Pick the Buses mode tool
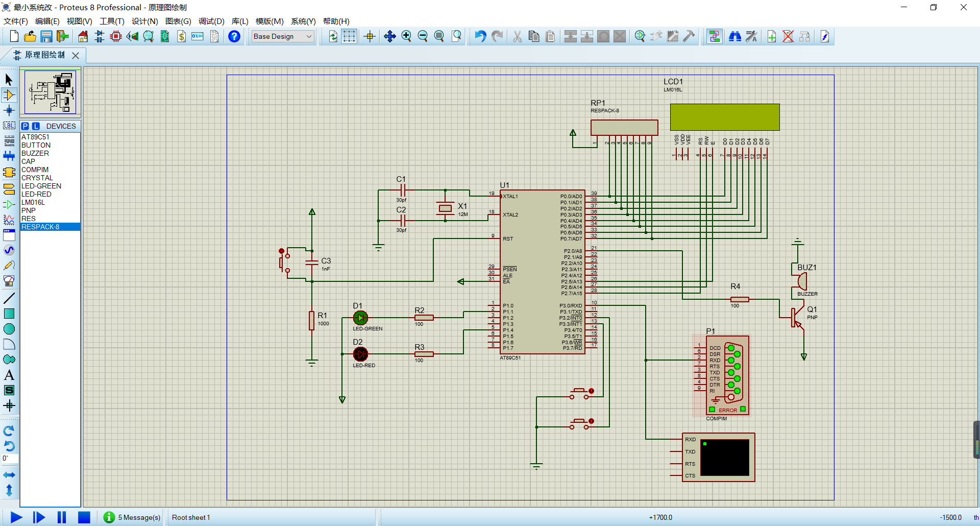Screen dimensions: 980x526 (x=9, y=156)
